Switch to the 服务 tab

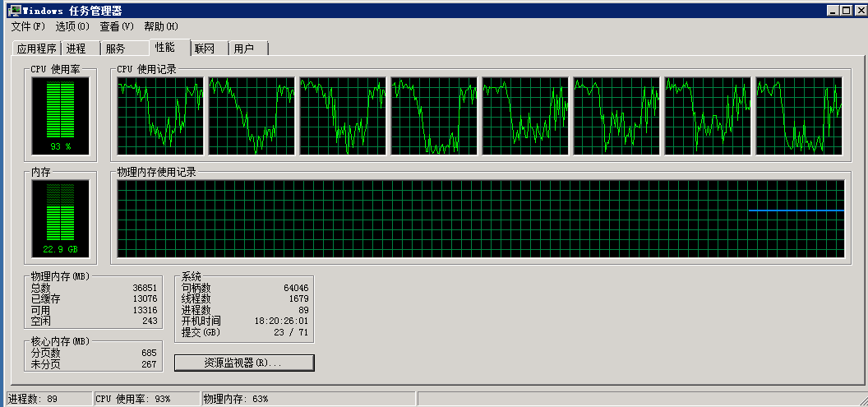coord(125,49)
